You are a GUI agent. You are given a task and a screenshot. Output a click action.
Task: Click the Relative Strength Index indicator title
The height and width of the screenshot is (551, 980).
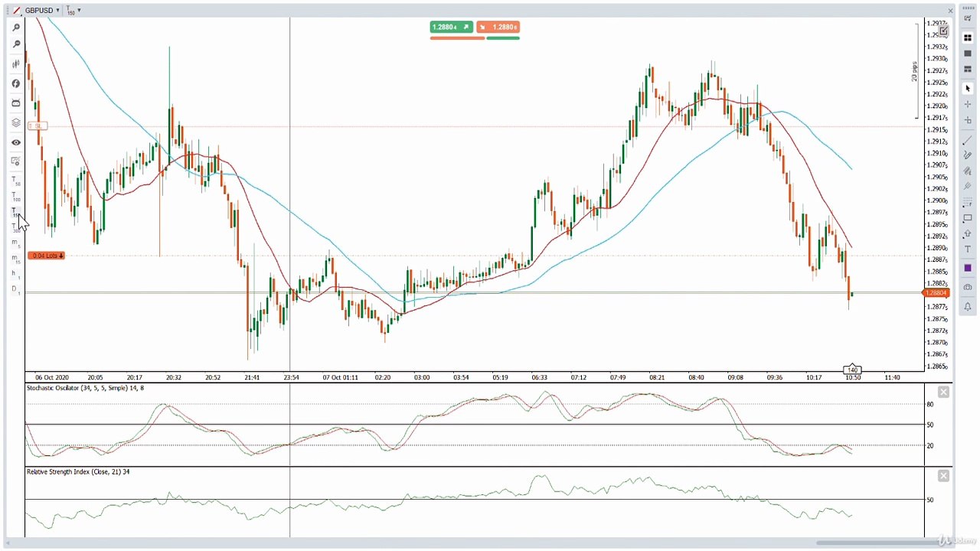coord(78,472)
